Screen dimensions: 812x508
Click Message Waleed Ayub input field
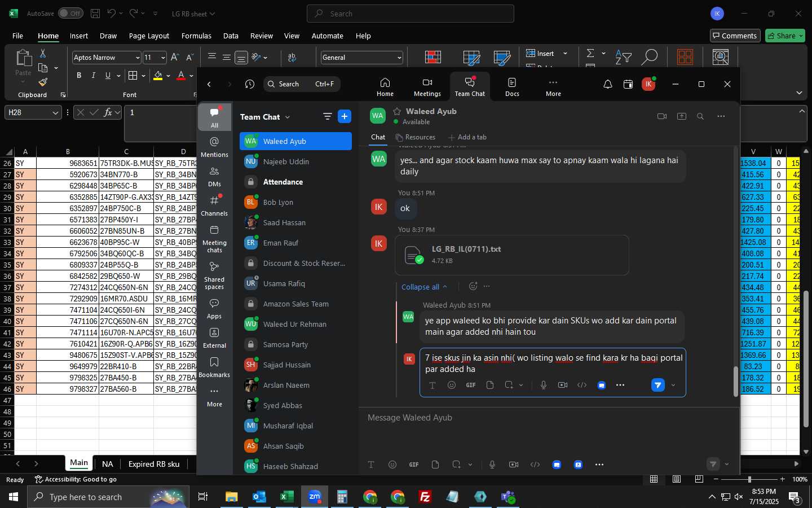[549, 418]
